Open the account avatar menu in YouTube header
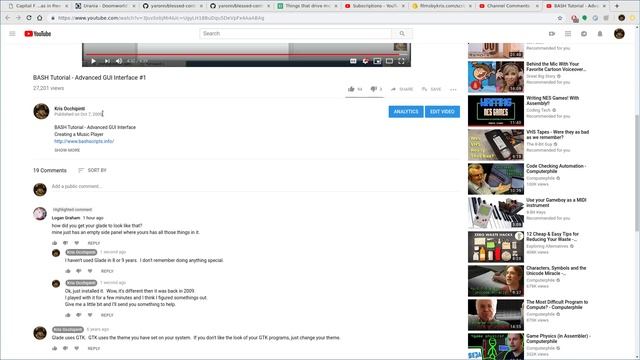The image size is (640, 360). click(x=619, y=33)
